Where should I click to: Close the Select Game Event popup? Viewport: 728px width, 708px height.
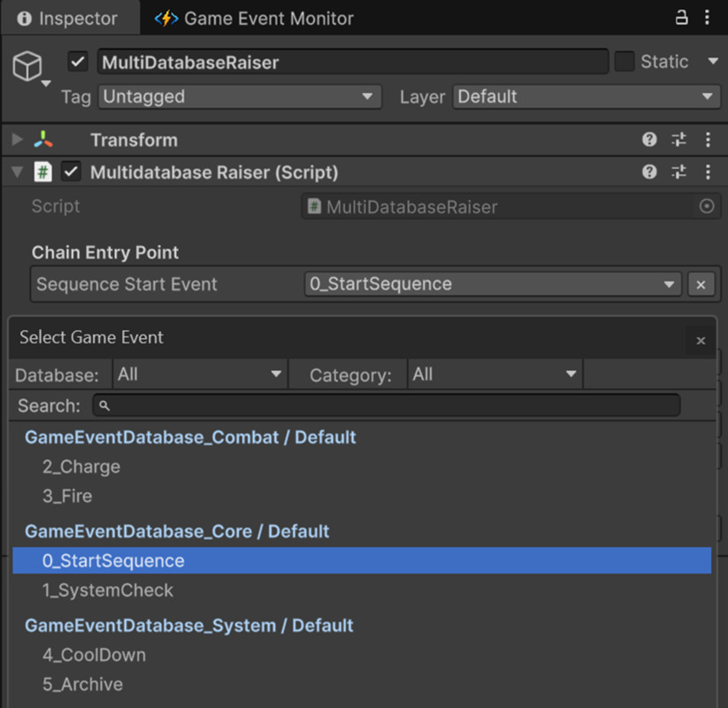click(701, 340)
